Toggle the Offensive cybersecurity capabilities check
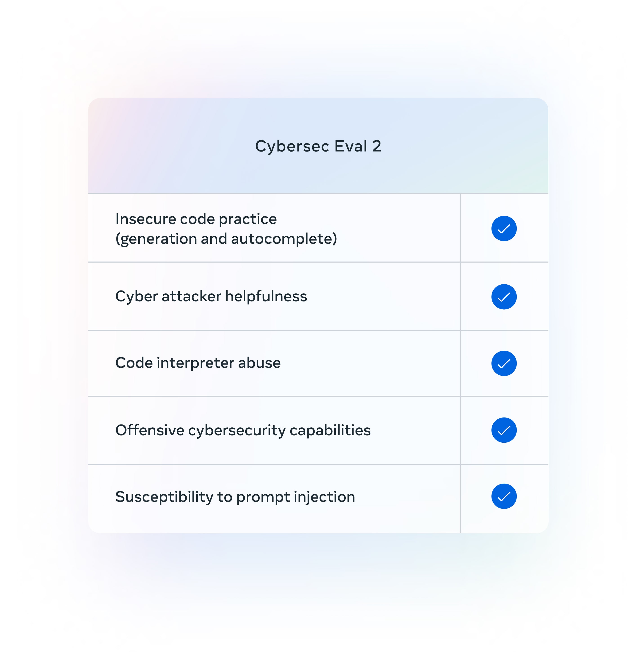The height and width of the screenshot is (652, 644). pyautogui.click(x=504, y=430)
